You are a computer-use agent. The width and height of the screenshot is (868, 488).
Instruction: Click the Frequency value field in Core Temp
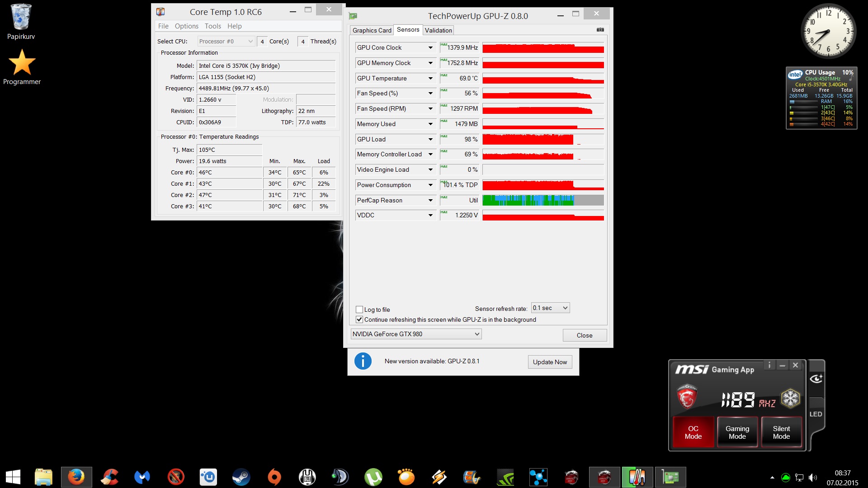(x=266, y=88)
